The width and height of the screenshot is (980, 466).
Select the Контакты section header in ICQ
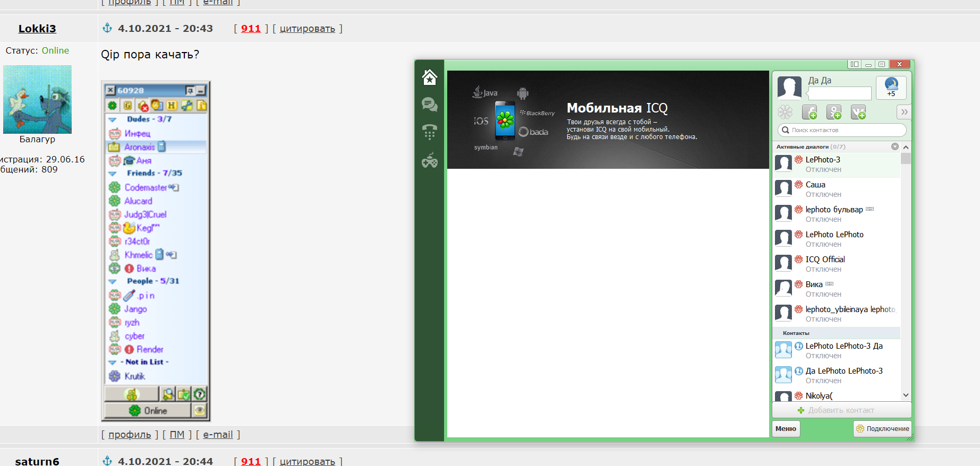(x=837, y=333)
